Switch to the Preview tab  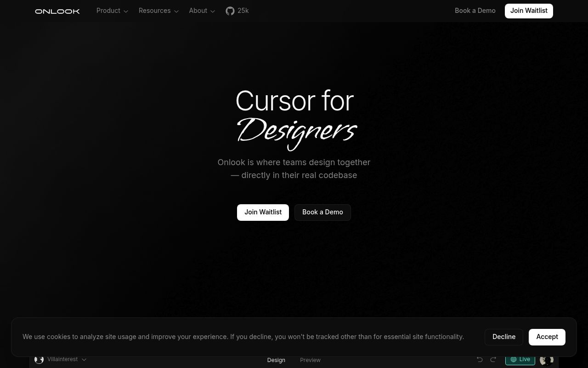tap(310, 360)
